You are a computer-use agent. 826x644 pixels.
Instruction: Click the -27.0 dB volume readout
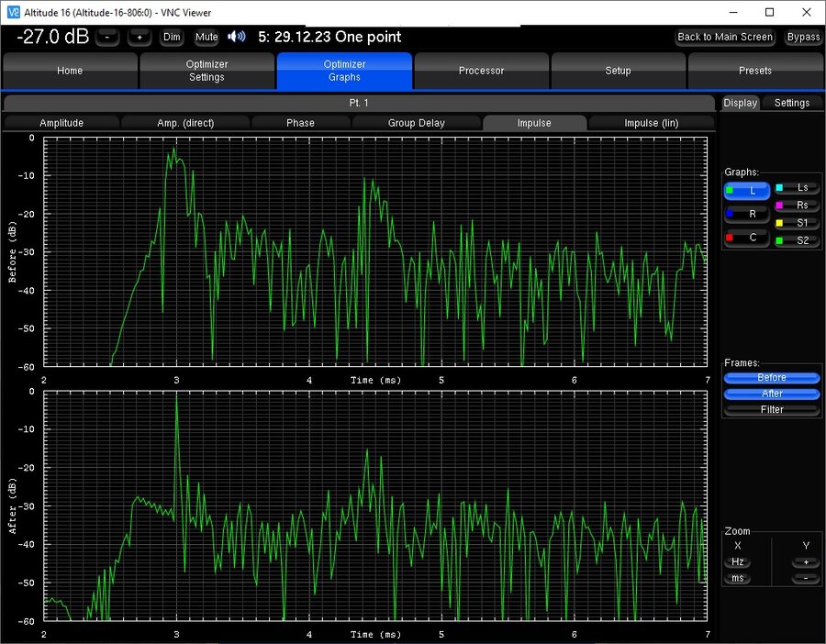pos(53,37)
